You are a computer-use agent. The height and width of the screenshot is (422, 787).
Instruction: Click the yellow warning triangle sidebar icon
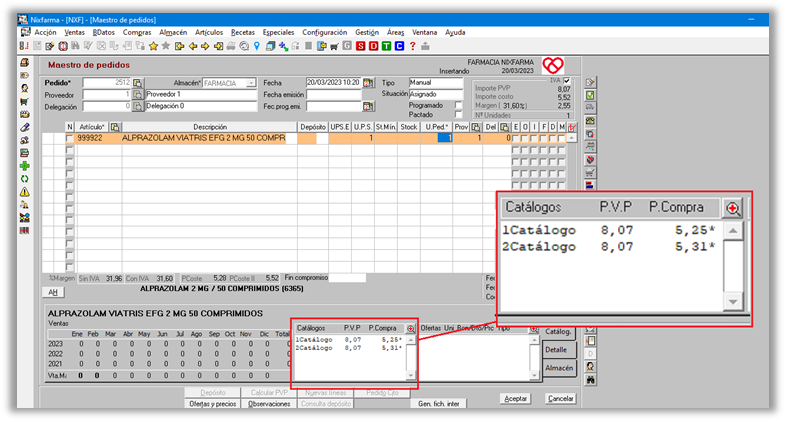[24, 192]
